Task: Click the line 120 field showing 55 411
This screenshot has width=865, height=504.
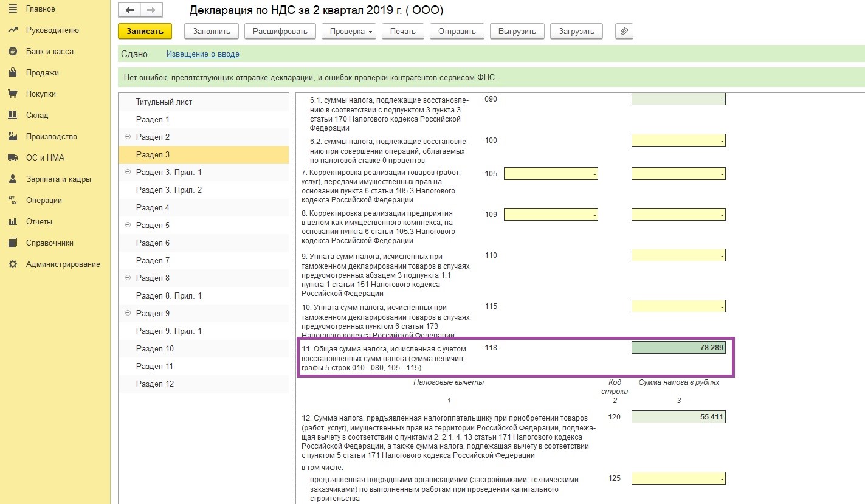Action: pyautogui.click(x=678, y=416)
